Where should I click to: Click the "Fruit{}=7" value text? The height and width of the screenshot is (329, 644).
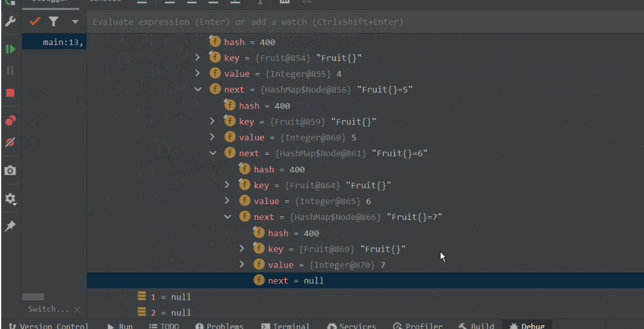415,217
